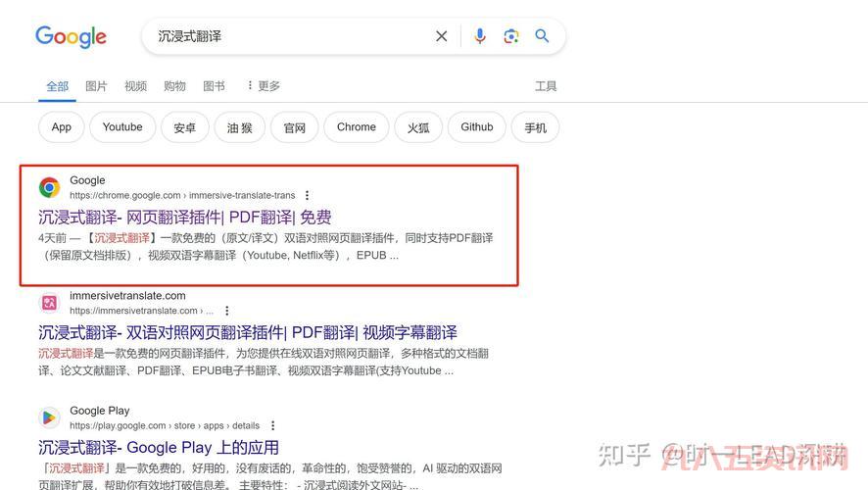This screenshot has height=490, width=868.
Task: Expand the 更多 search categories menu
Action: [263, 86]
